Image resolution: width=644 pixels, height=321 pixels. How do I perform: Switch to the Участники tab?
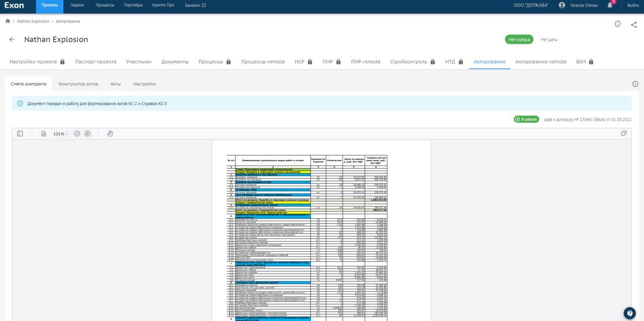[139, 62]
